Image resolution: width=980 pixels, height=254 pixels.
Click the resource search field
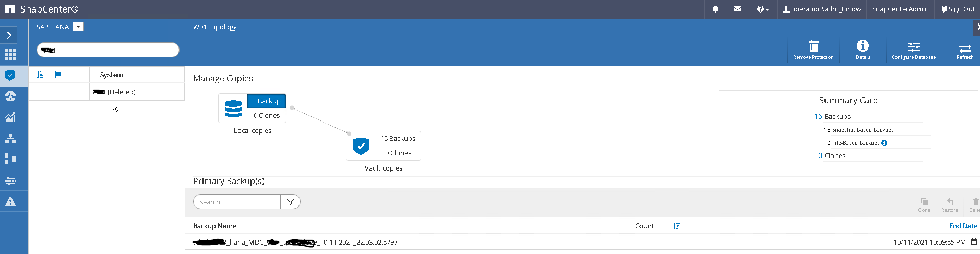(x=108, y=50)
